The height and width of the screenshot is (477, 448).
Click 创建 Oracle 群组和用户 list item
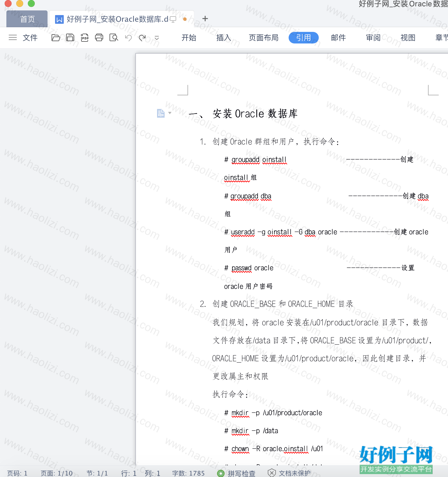276,142
